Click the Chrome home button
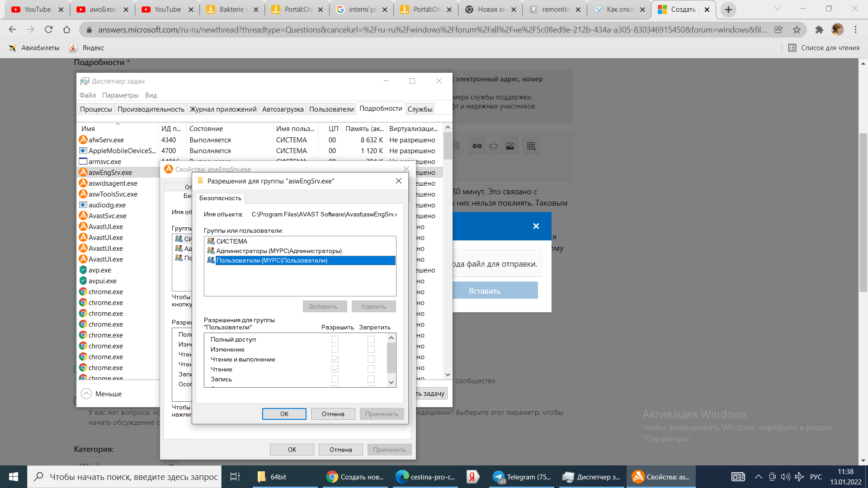This screenshot has height=488, width=868. click(66, 30)
